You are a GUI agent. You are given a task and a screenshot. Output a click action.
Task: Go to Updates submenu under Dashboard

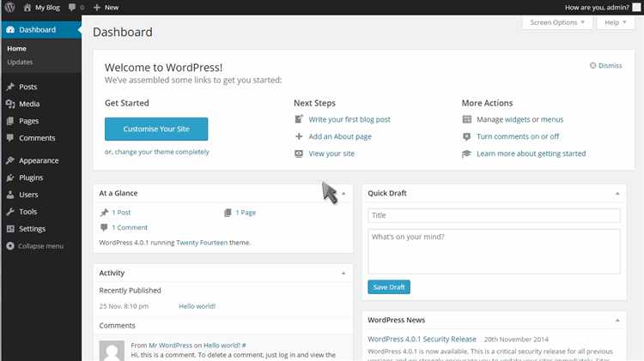tap(20, 63)
